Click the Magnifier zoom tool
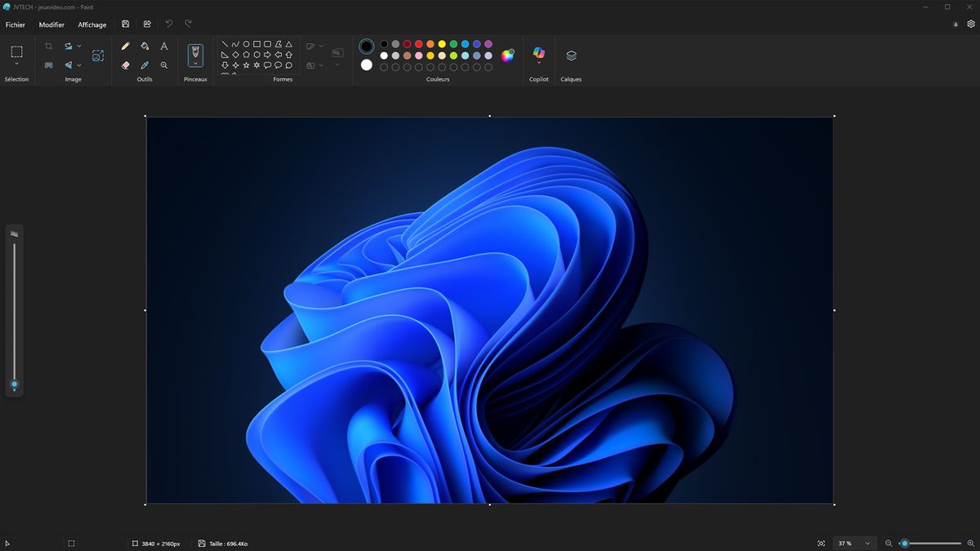Screen dimensions: 980x551 coord(164,65)
